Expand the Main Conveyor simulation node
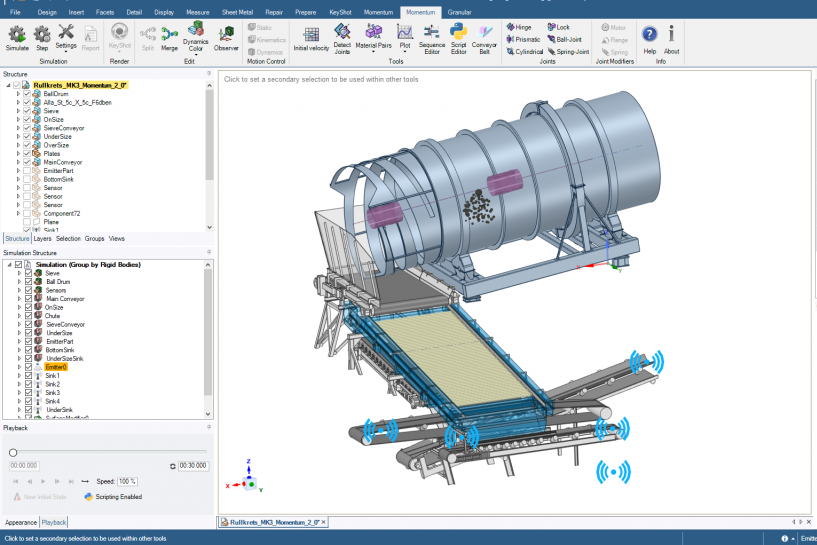Image resolution: width=817 pixels, height=545 pixels. pyautogui.click(x=18, y=299)
